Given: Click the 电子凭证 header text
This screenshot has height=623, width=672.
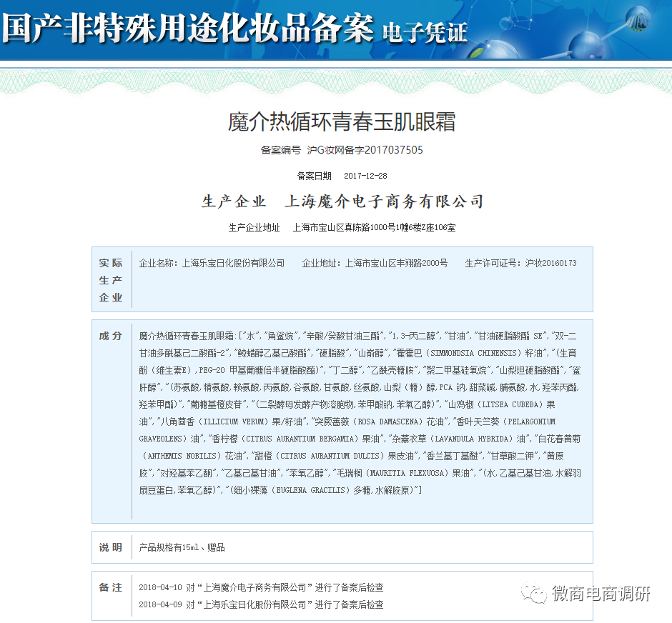Looking at the screenshot, I should 425,32.
